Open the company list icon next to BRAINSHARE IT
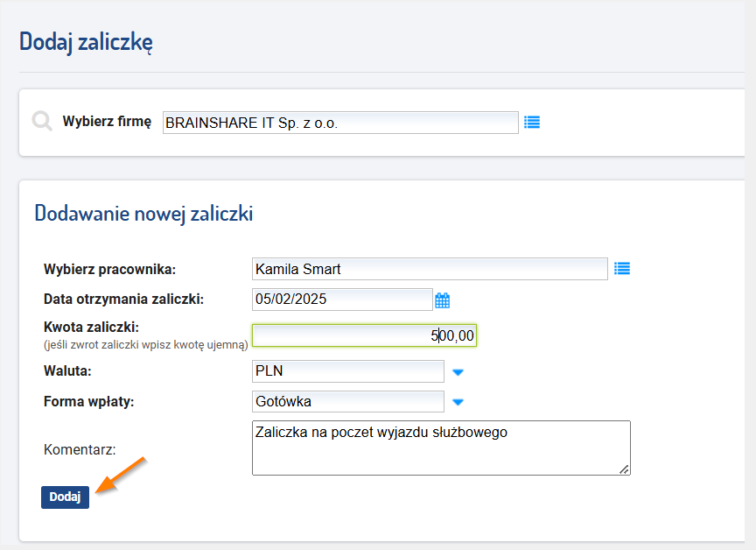 [x=532, y=123]
